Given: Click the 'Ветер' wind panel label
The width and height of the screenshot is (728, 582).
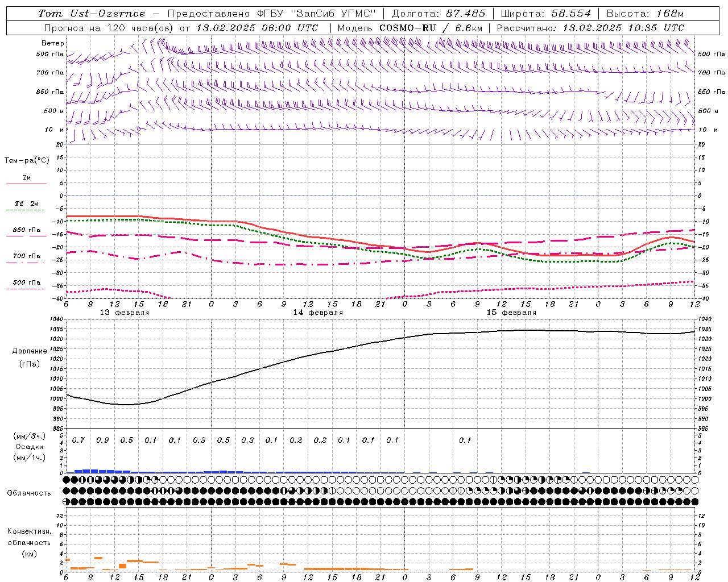Looking at the screenshot, I should pos(53,43).
